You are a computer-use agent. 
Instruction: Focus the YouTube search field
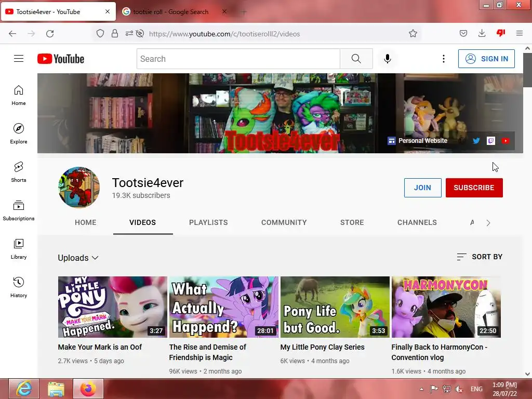tap(238, 59)
